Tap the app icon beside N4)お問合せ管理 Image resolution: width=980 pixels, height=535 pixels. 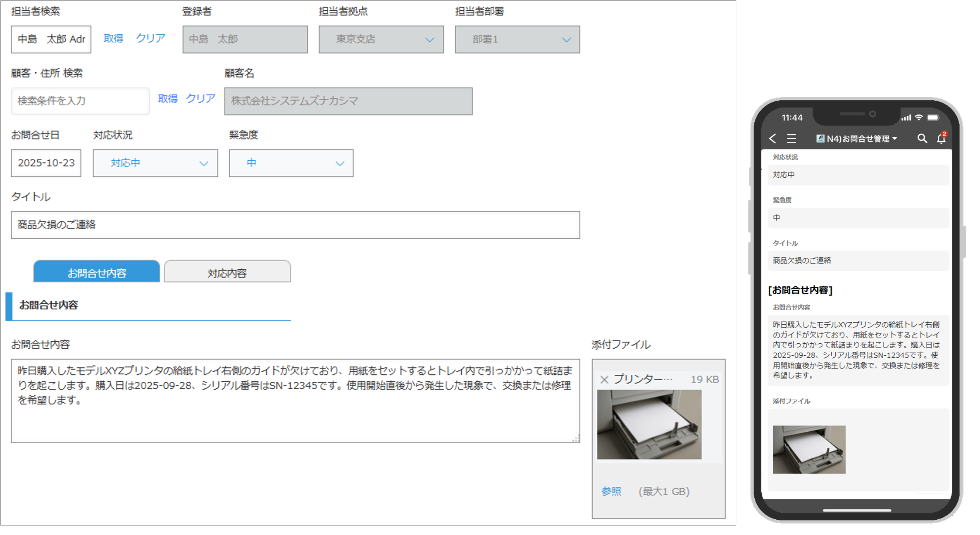point(820,138)
